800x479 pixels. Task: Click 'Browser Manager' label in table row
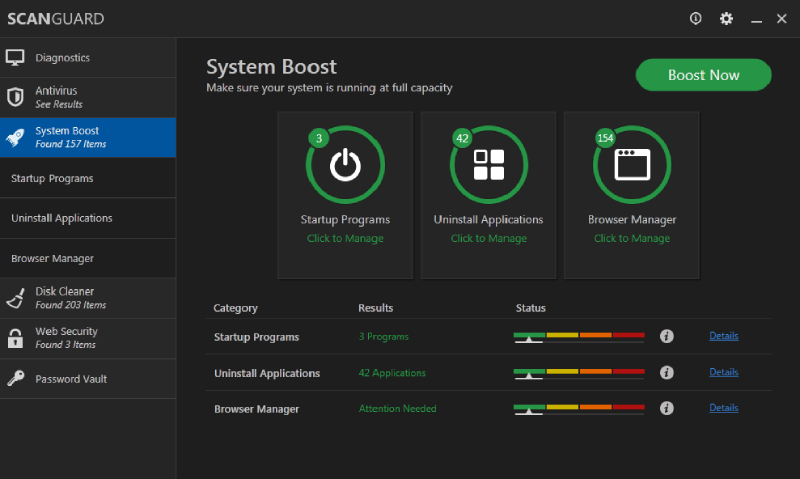pos(257,409)
